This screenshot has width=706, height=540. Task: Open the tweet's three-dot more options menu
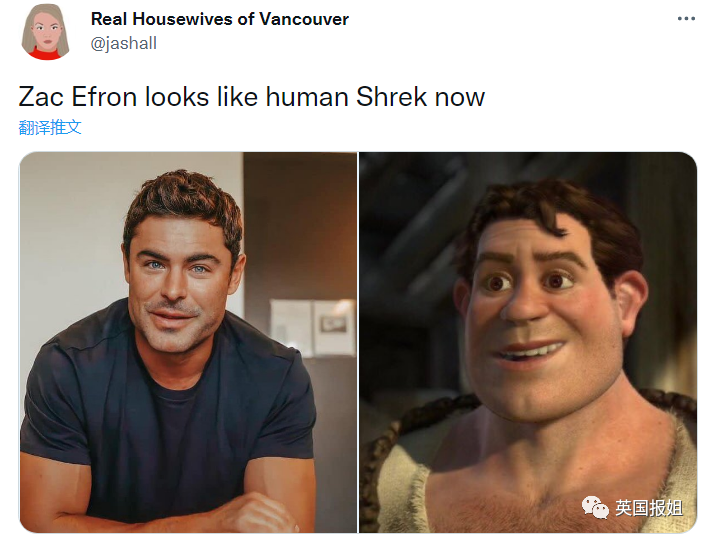686,19
